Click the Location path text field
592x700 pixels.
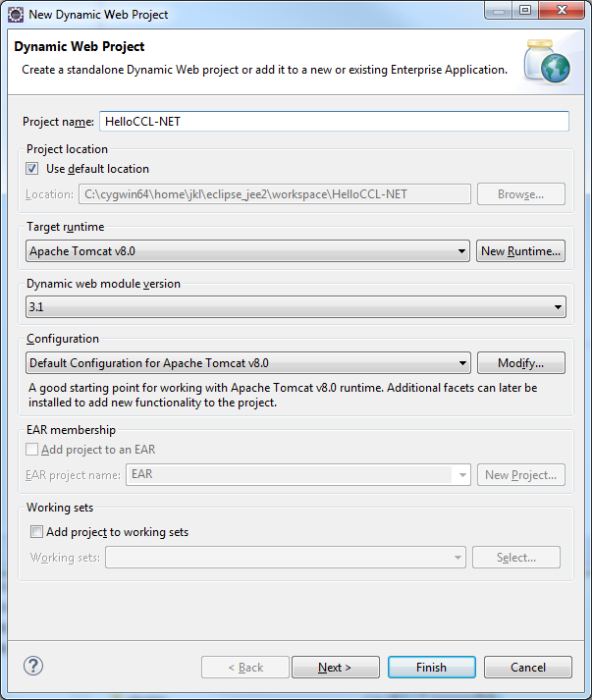[274, 194]
